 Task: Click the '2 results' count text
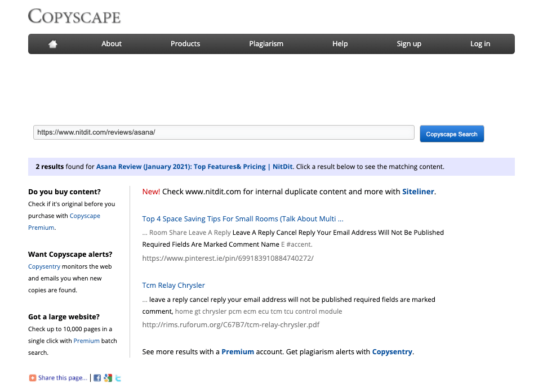[50, 167]
